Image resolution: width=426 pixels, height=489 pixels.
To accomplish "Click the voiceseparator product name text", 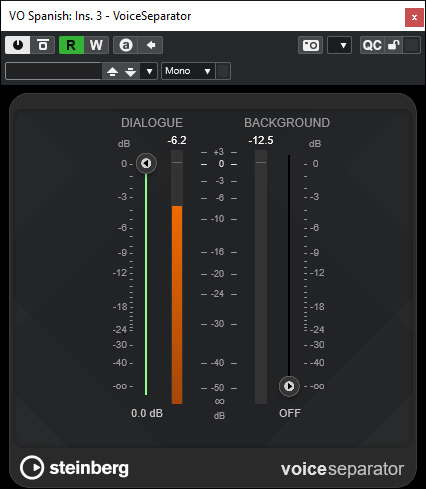I will [x=342, y=469].
